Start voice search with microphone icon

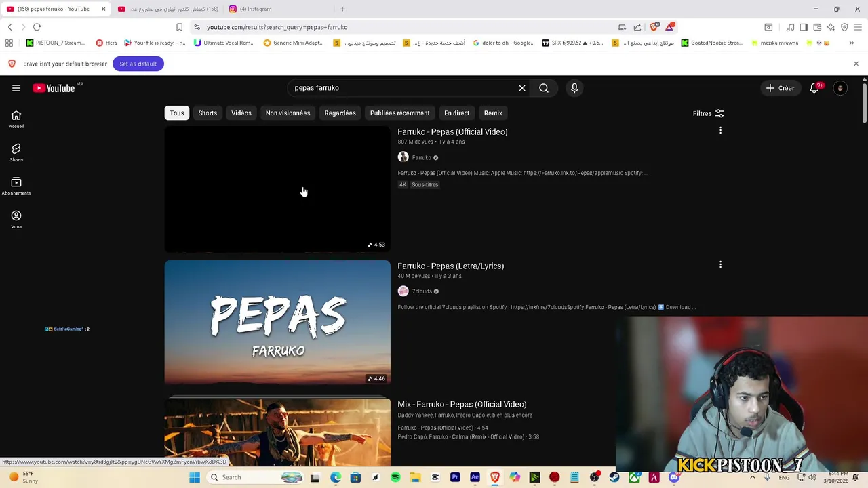[574, 88]
